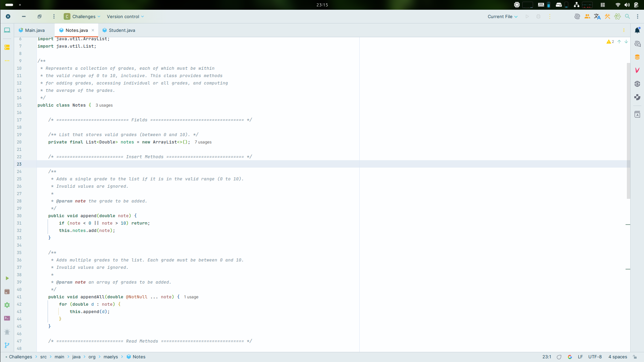Click src in the breadcrumb bar
Screen dimensions: 644x362
(x=44, y=357)
